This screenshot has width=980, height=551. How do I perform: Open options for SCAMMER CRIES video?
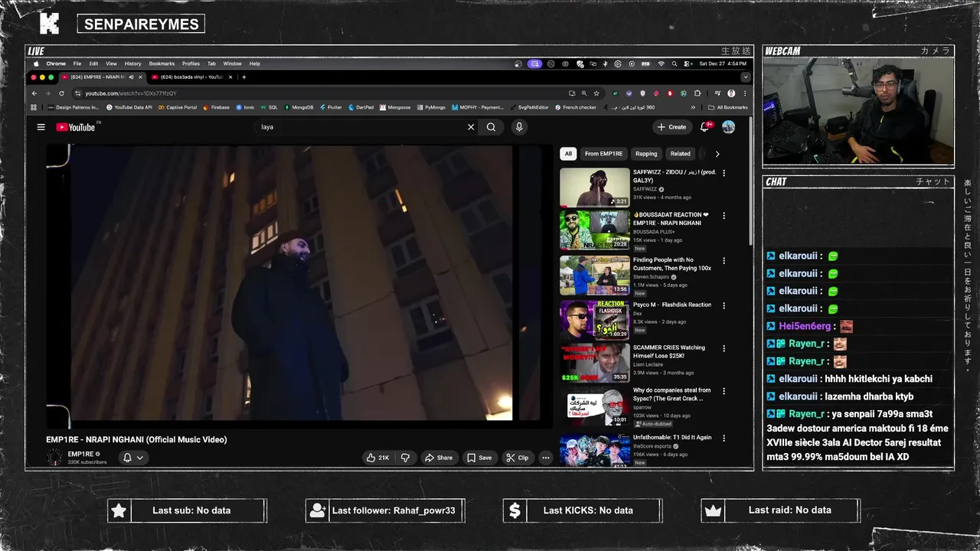click(724, 348)
